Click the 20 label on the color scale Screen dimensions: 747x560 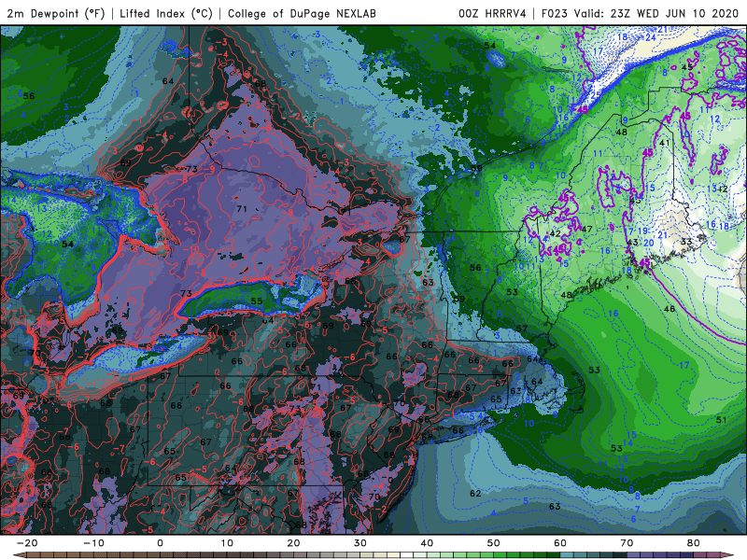[x=293, y=543]
